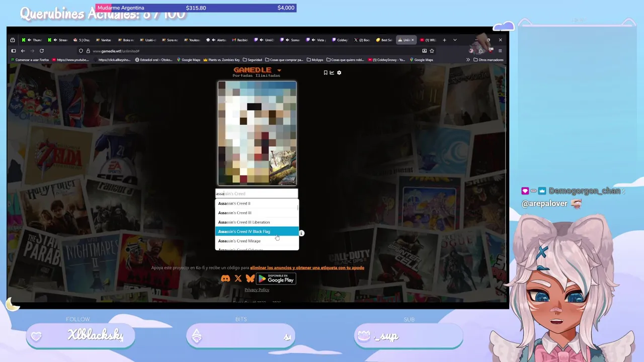Select Assassin's Creed II suggestion
644x362 pixels.
(257, 204)
